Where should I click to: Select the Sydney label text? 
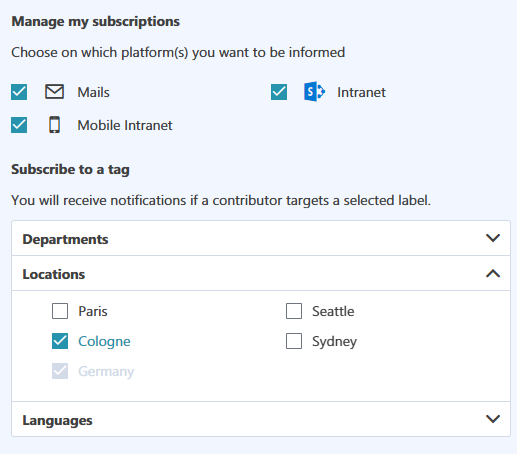coord(334,342)
